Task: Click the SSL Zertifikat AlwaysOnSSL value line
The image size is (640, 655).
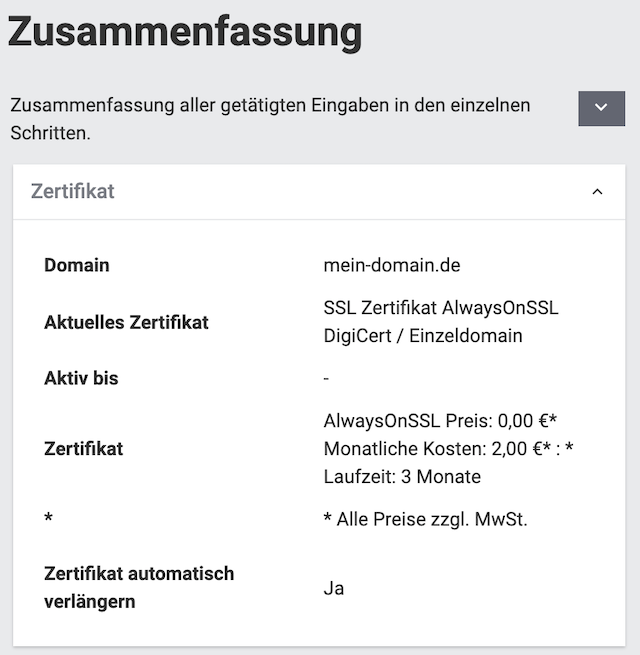Action: pyautogui.click(x=441, y=308)
